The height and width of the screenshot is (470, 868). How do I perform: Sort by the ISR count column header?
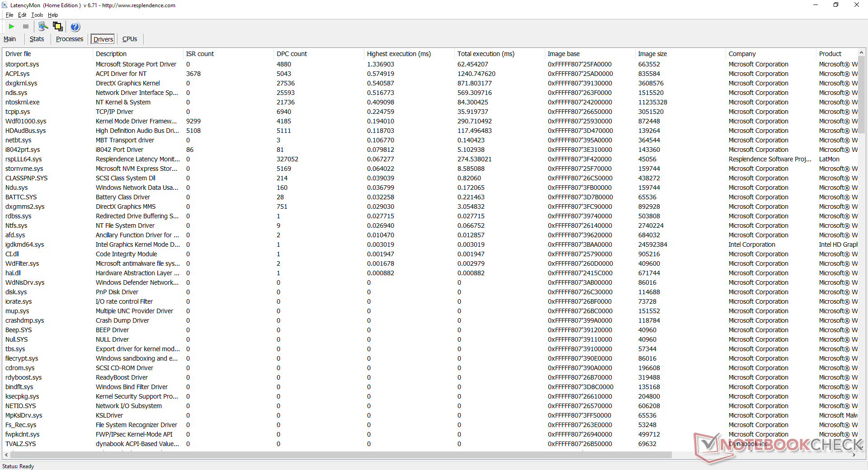click(x=228, y=54)
